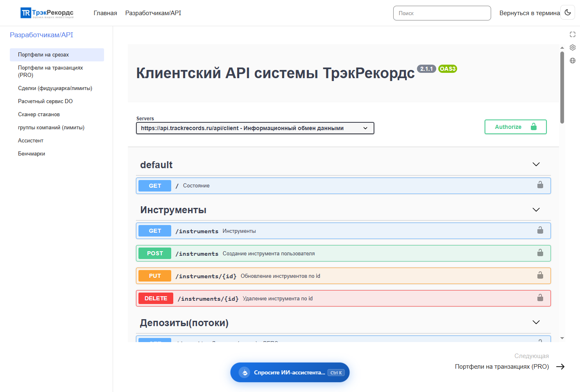Click lock icon on GET / Состояние row
Image resolution: width=580 pixels, height=392 pixels.
pos(540,185)
